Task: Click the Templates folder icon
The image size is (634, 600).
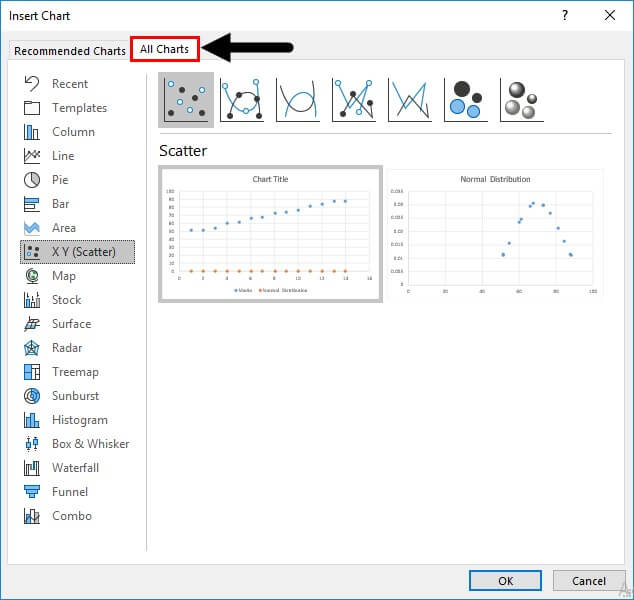Action: coord(32,108)
